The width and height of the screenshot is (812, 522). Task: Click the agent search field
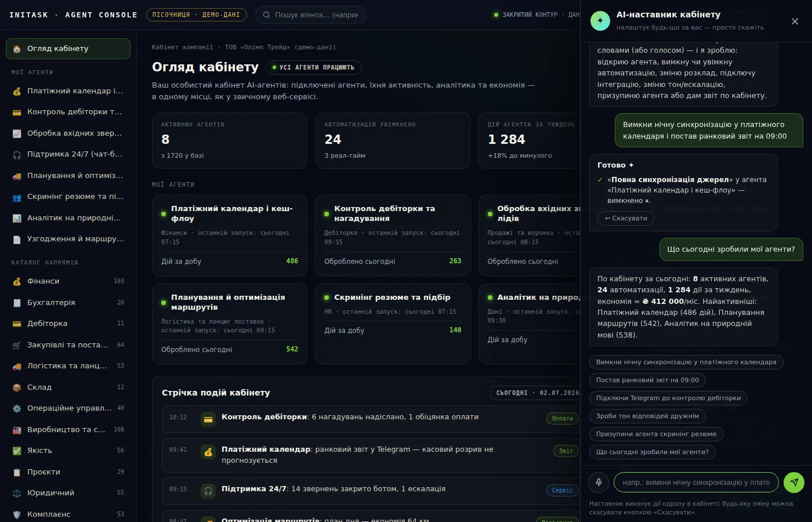pyautogui.click(x=310, y=15)
